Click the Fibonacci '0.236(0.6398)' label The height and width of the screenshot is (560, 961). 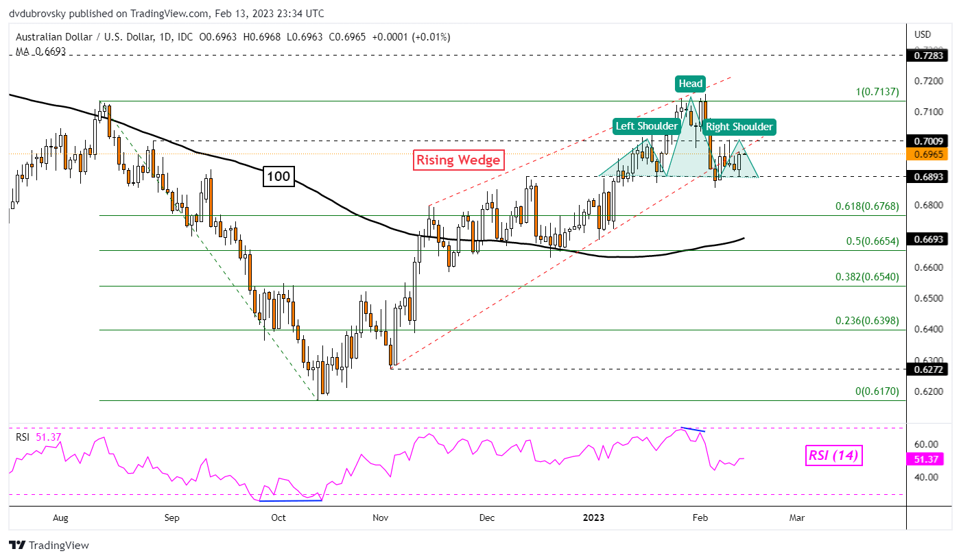click(866, 321)
